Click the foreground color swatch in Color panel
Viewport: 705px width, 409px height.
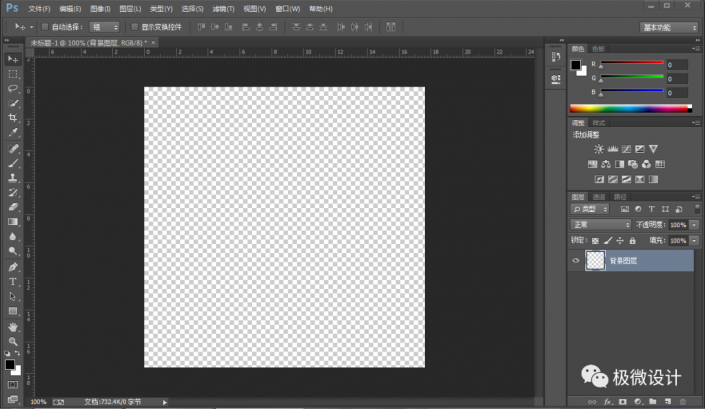click(576, 66)
